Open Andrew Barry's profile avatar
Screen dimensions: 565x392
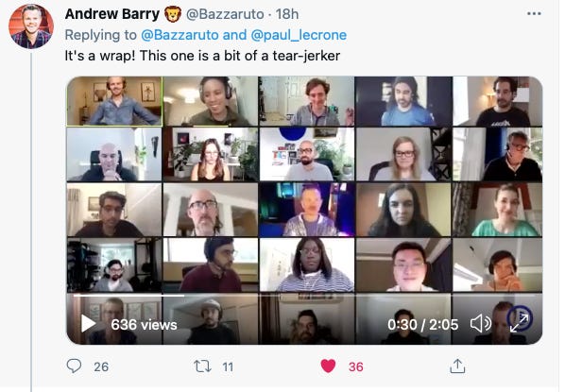[x=31, y=26]
